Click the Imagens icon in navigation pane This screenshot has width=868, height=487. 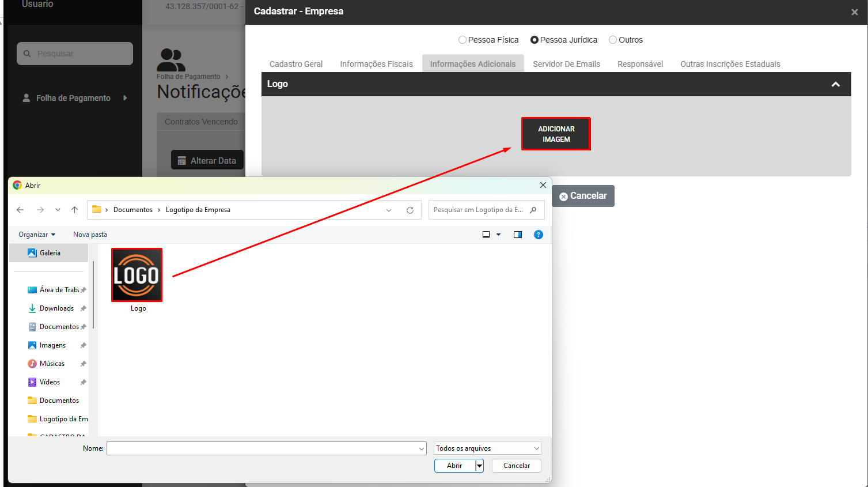point(32,345)
